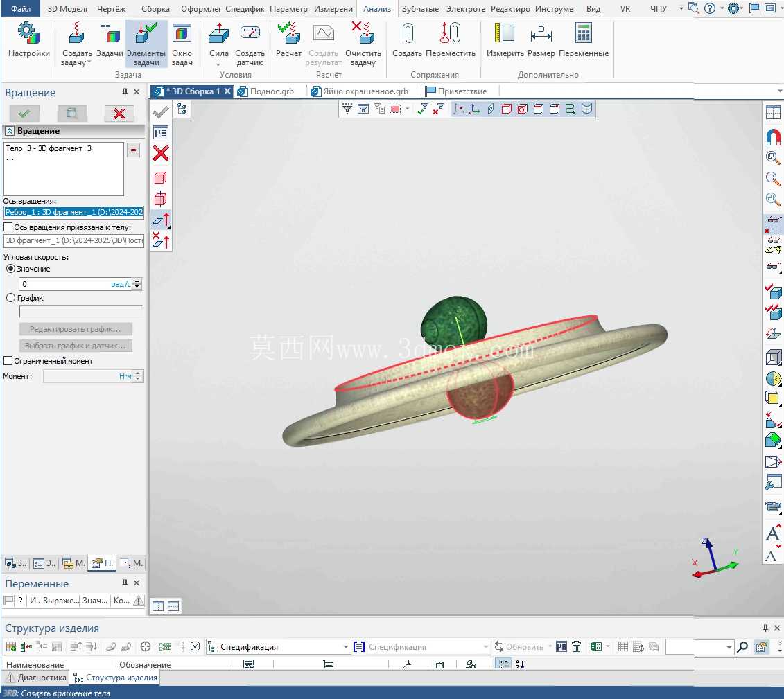784x699 pixels.
Task: Click the angular velocity value field
Action: click(x=76, y=284)
